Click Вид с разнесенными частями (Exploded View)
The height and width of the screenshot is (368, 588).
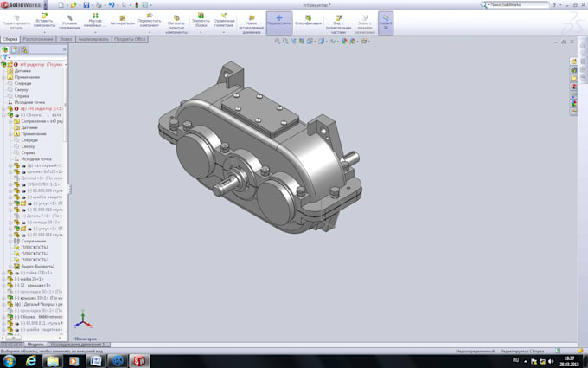point(338,24)
